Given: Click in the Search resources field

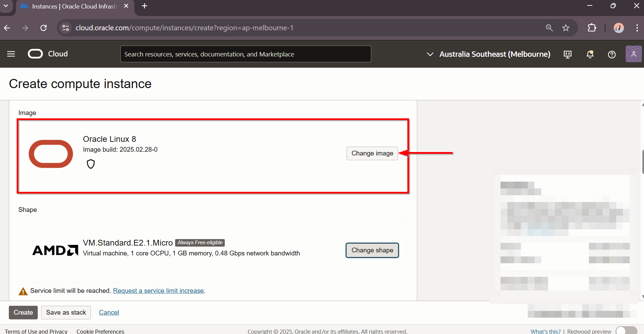Looking at the screenshot, I should pos(245,54).
